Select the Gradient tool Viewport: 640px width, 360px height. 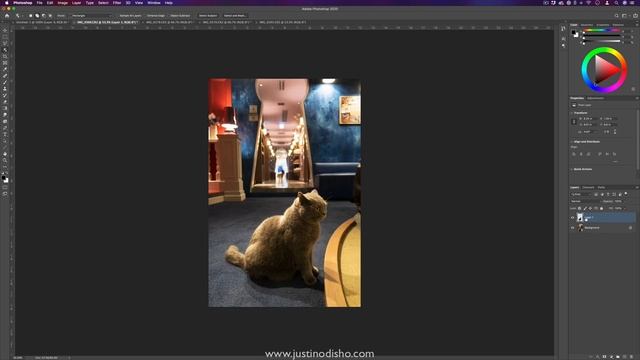[x=5, y=109]
